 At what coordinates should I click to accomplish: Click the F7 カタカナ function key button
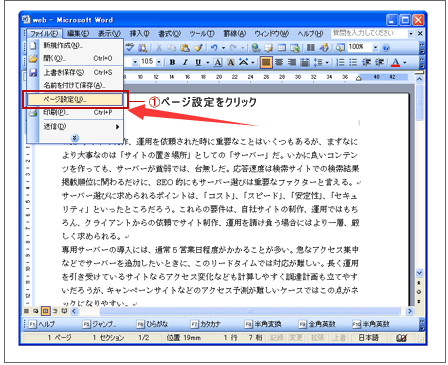206,324
